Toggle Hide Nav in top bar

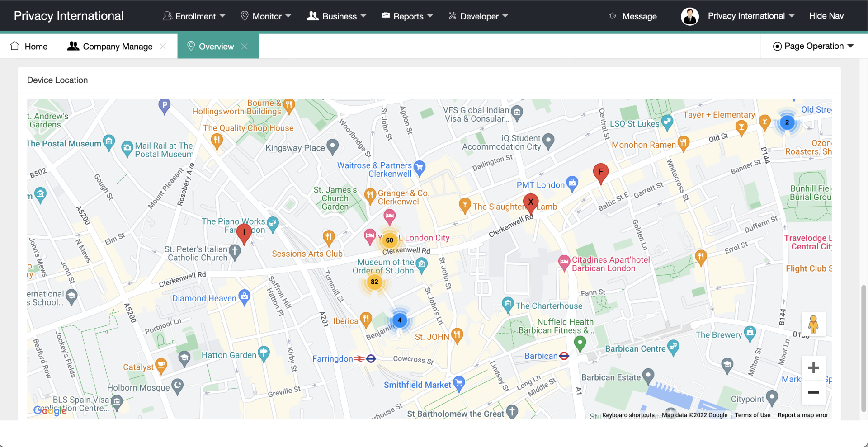(x=826, y=16)
